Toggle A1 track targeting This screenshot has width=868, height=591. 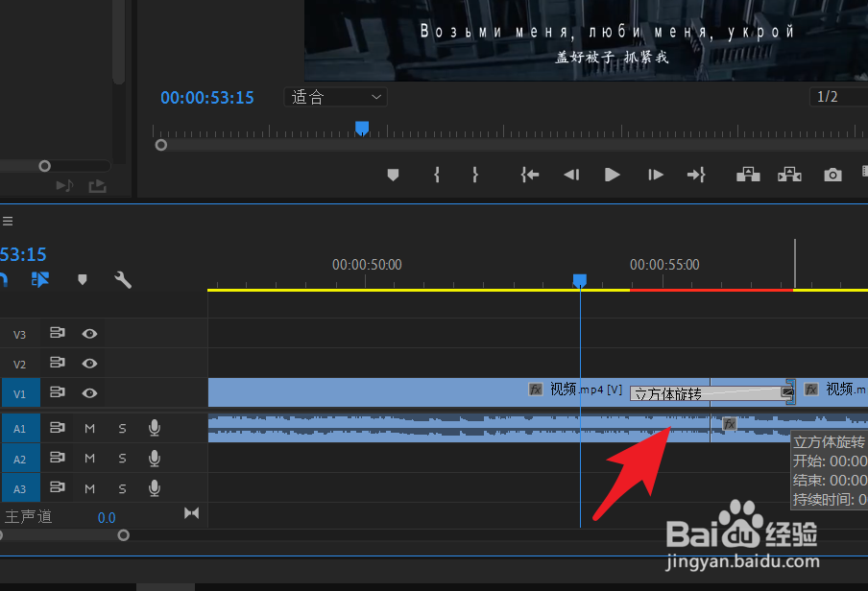(20, 428)
